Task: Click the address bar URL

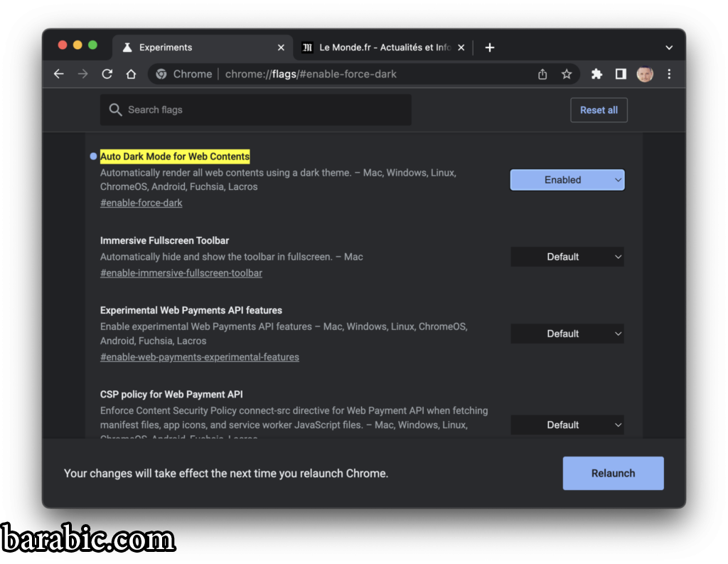Action: [311, 74]
